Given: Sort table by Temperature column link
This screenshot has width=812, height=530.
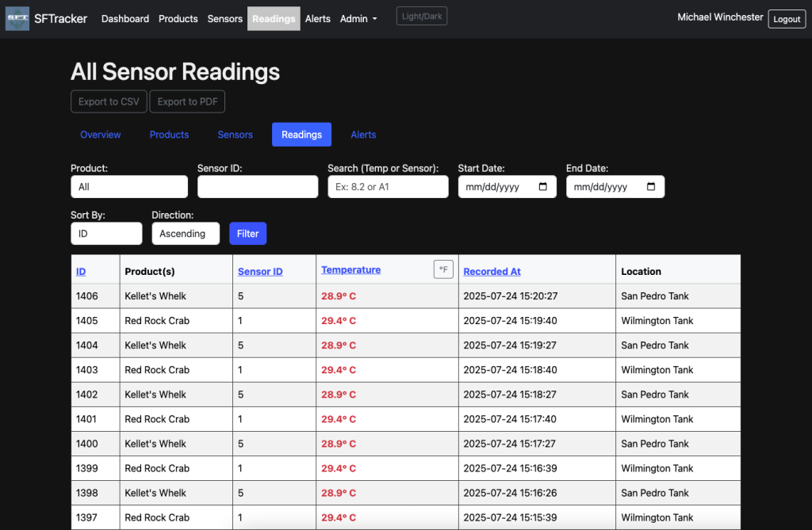Looking at the screenshot, I should click(350, 269).
